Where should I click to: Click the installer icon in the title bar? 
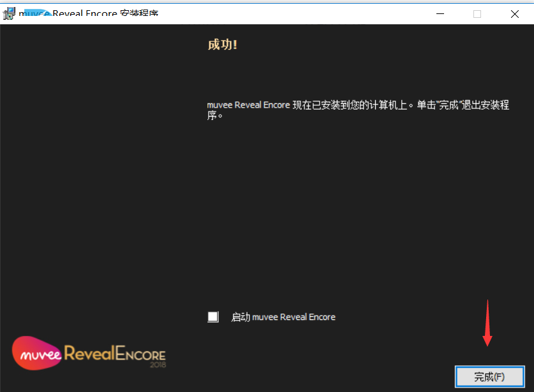[9, 13]
